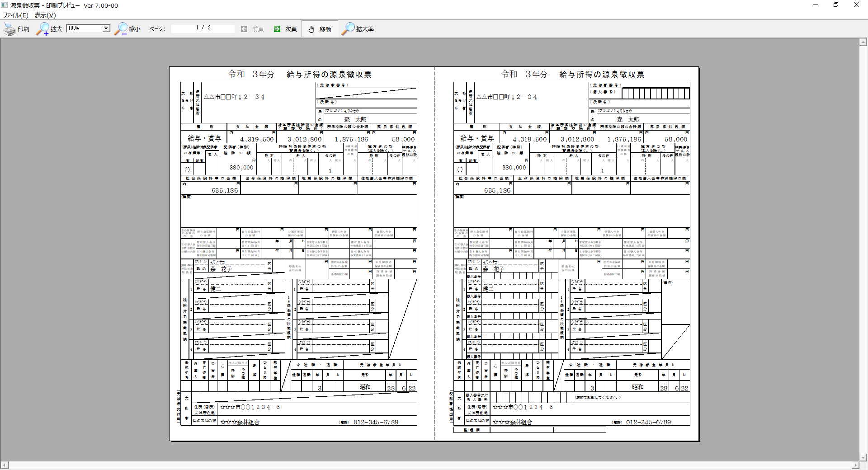
Task: Close the print preview window
Action: point(857,5)
